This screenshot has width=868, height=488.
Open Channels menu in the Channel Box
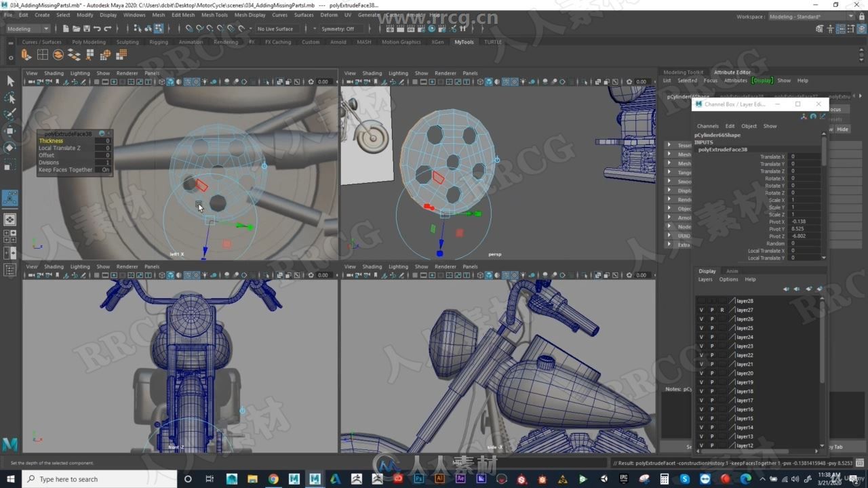(707, 126)
